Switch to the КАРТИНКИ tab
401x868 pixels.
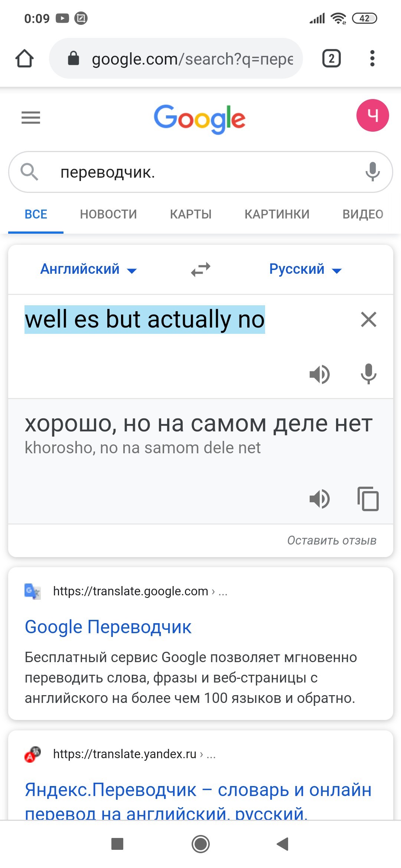tap(277, 214)
